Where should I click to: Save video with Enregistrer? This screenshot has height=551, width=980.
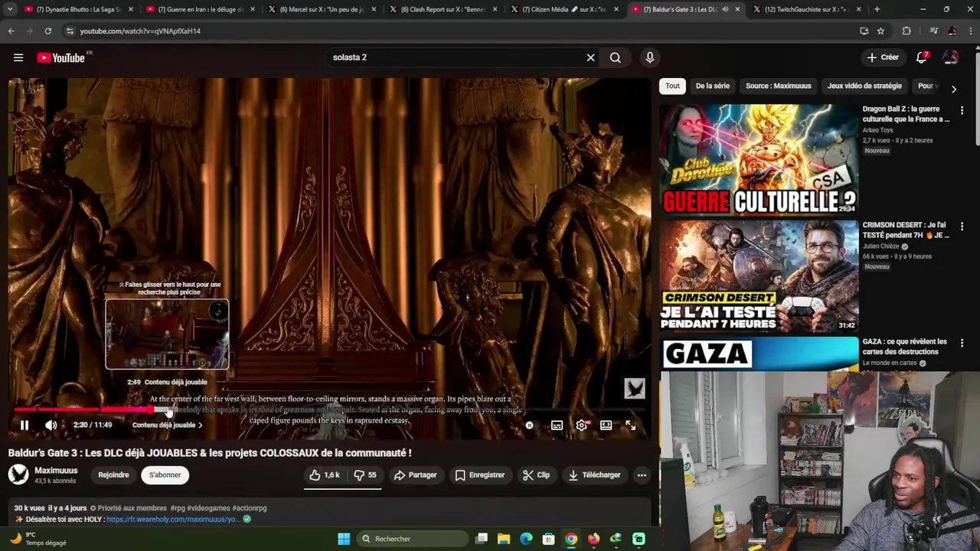click(479, 475)
